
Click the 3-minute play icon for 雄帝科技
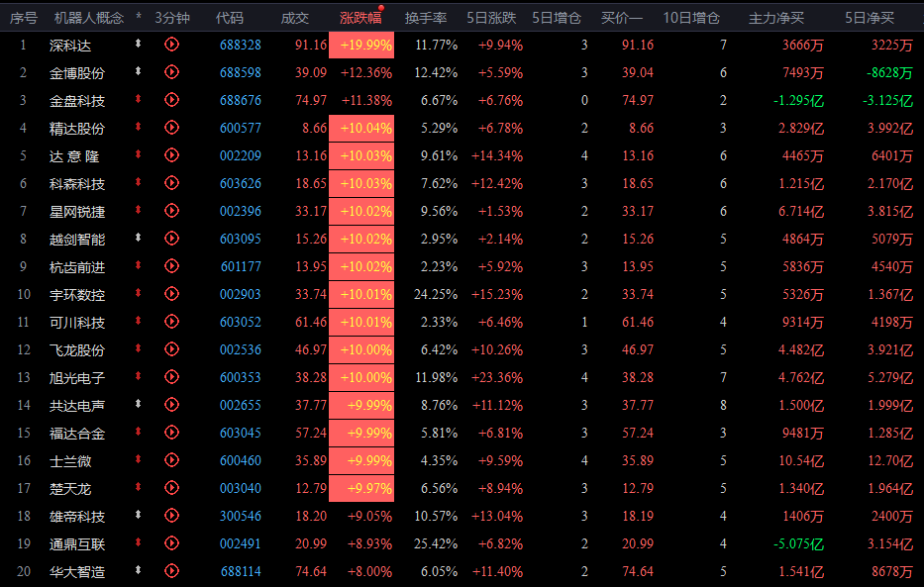(171, 516)
